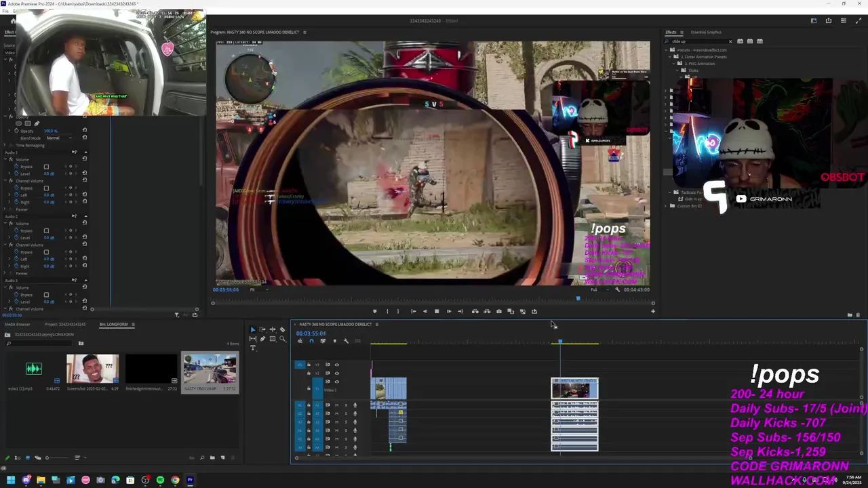The width and height of the screenshot is (868, 488).
Task: Solo track A1
Action: [346, 405]
